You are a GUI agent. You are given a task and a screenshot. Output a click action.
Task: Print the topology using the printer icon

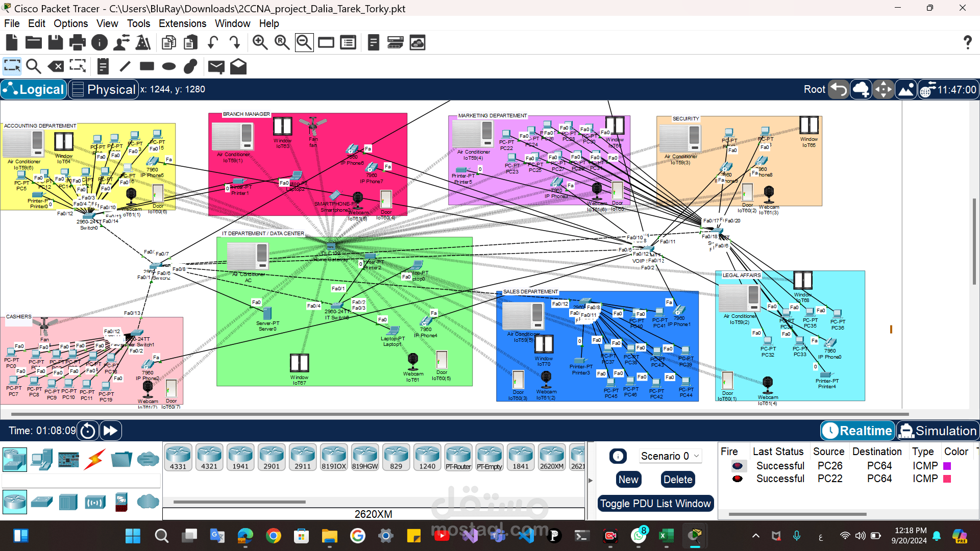(78, 43)
